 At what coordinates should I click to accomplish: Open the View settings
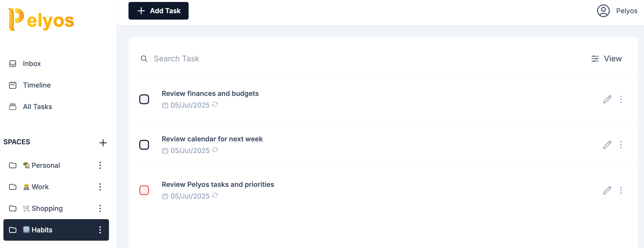[x=606, y=58]
